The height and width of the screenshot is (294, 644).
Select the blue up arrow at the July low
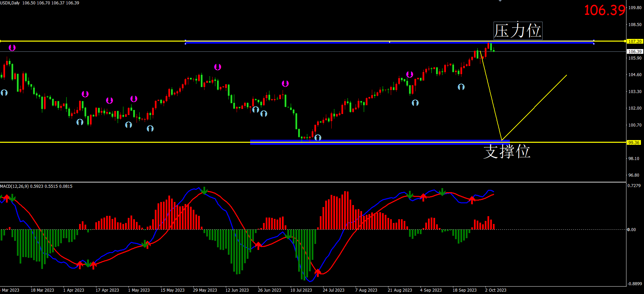(318, 137)
